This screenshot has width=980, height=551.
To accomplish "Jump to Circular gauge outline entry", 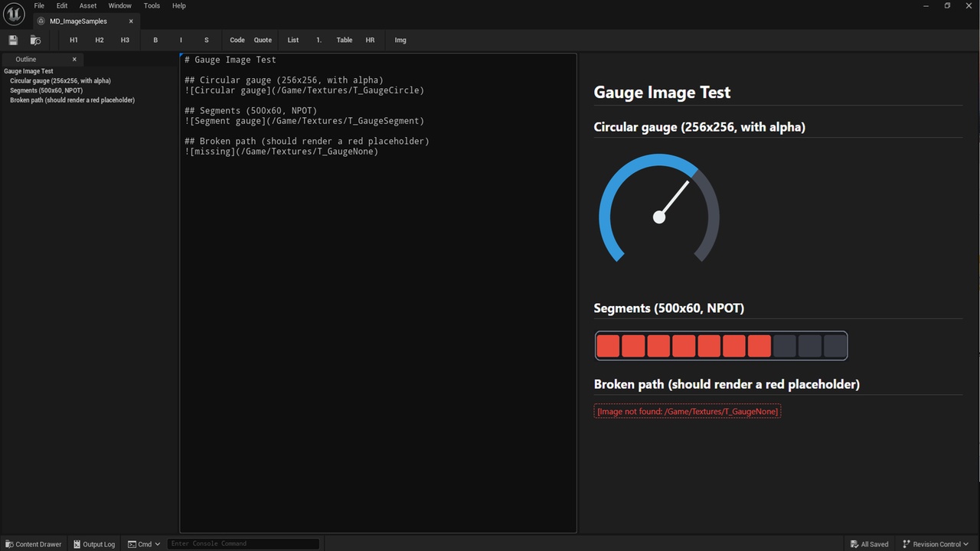I will pos(60,80).
